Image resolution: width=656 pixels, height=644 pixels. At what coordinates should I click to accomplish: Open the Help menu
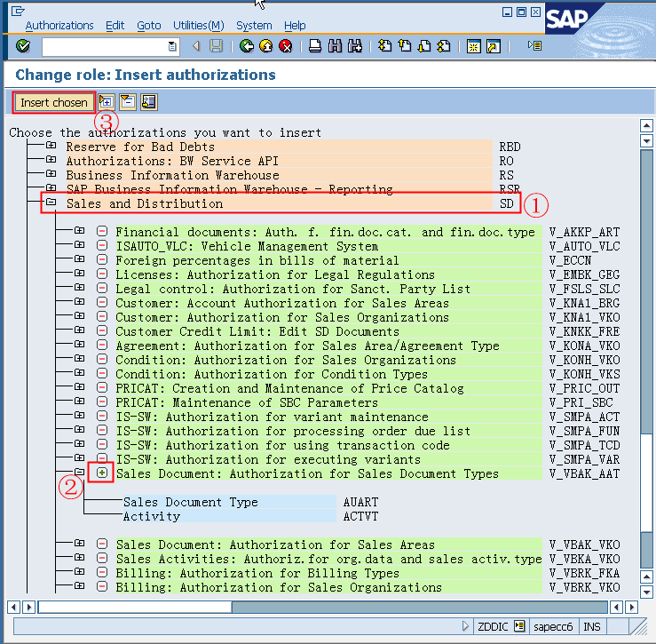pos(295,26)
